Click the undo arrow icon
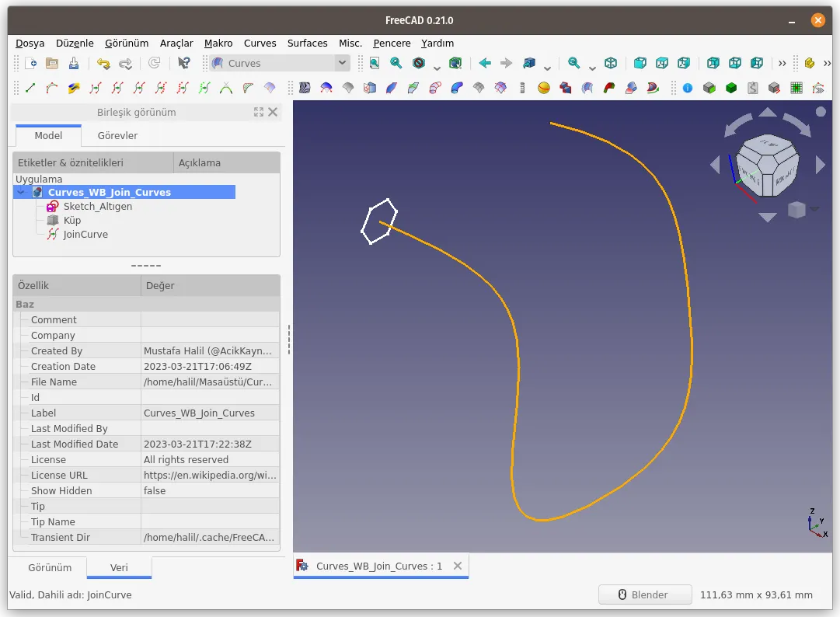This screenshot has width=840, height=617. 103,63
